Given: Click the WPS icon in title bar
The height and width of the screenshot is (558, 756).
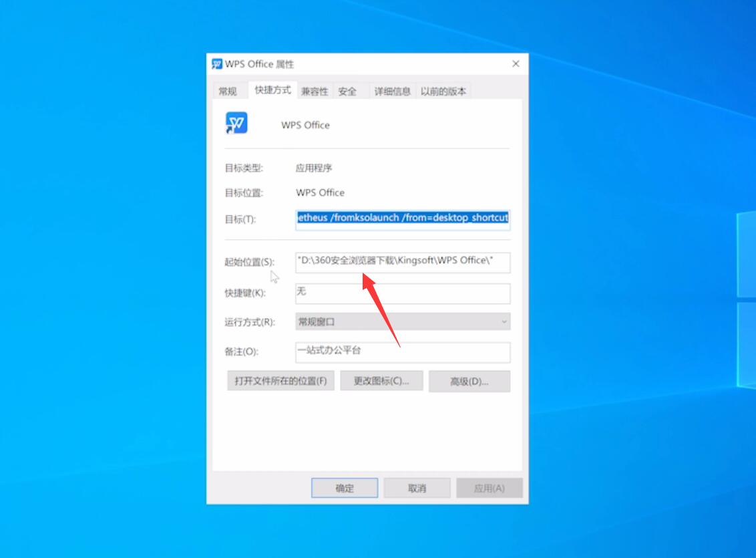Looking at the screenshot, I should pos(217,64).
